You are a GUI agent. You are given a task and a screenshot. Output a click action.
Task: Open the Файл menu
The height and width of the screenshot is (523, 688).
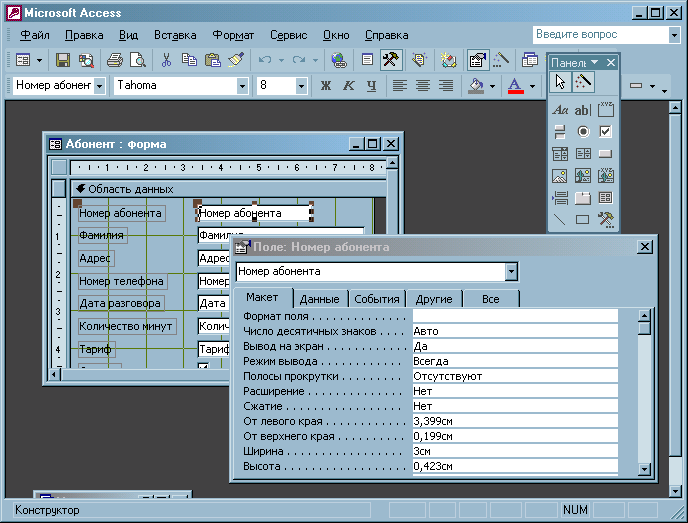[34, 35]
